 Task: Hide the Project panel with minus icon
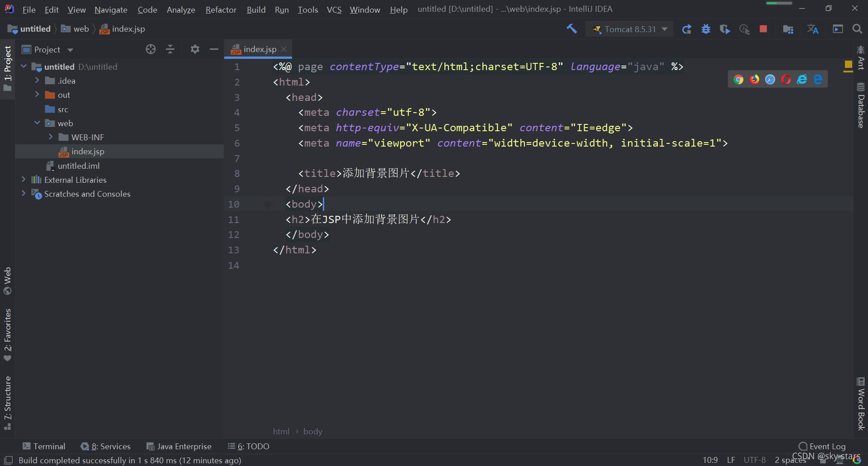coord(214,49)
